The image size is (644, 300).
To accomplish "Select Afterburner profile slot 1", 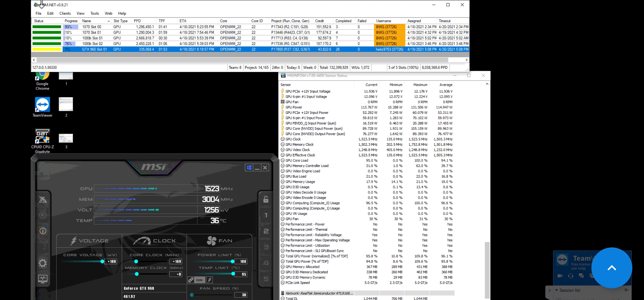I will tap(266, 215).
